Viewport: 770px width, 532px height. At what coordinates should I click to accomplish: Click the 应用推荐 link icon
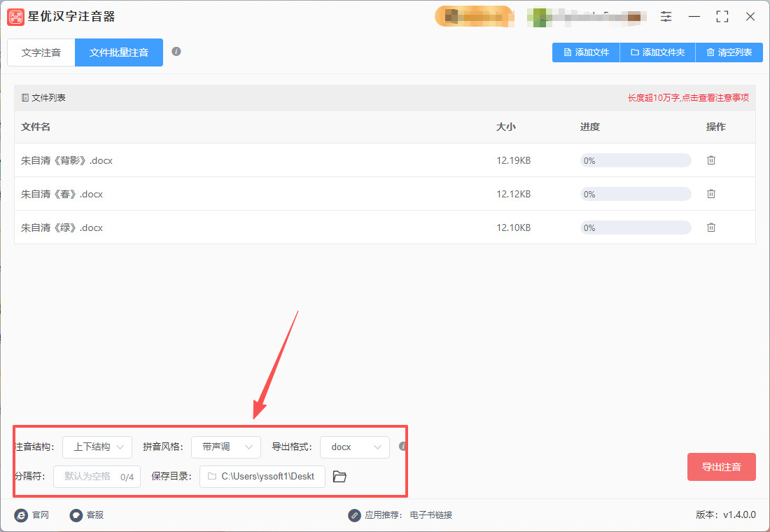(354, 514)
